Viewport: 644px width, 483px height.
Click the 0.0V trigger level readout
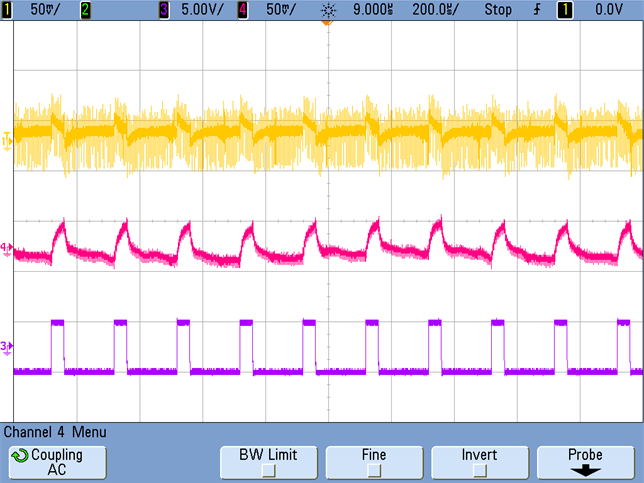[609, 9]
